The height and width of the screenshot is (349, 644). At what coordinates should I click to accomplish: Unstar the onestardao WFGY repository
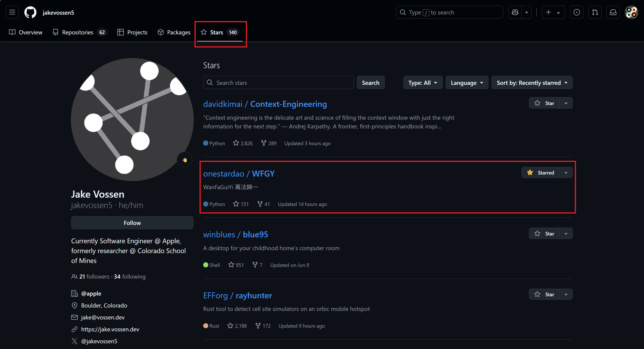540,173
